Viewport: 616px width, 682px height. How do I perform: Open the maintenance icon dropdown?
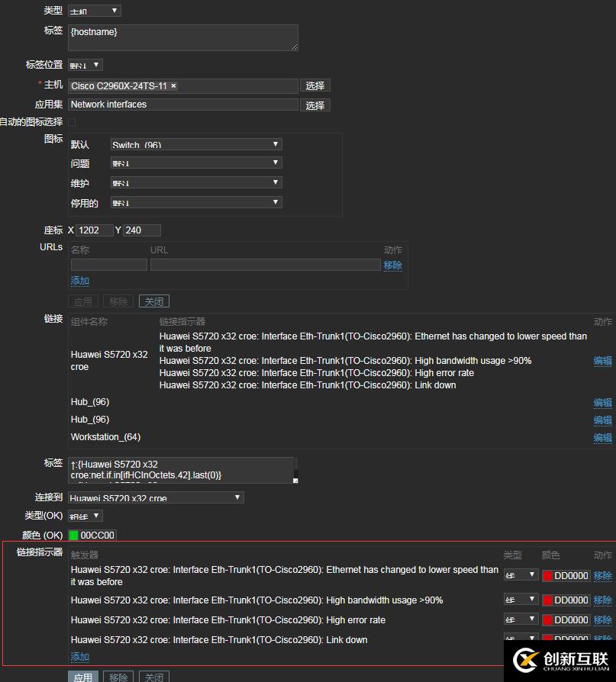[196, 182]
